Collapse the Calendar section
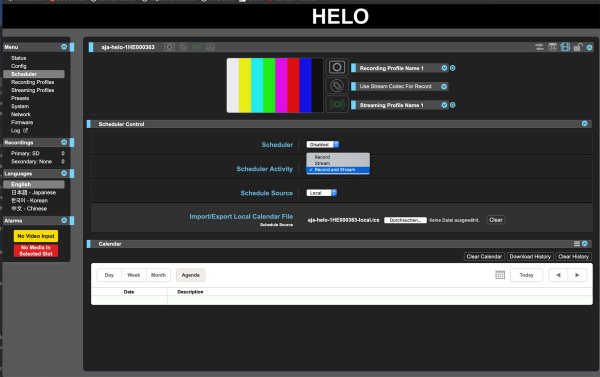The image size is (600, 377). pyautogui.click(x=585, y=244)
